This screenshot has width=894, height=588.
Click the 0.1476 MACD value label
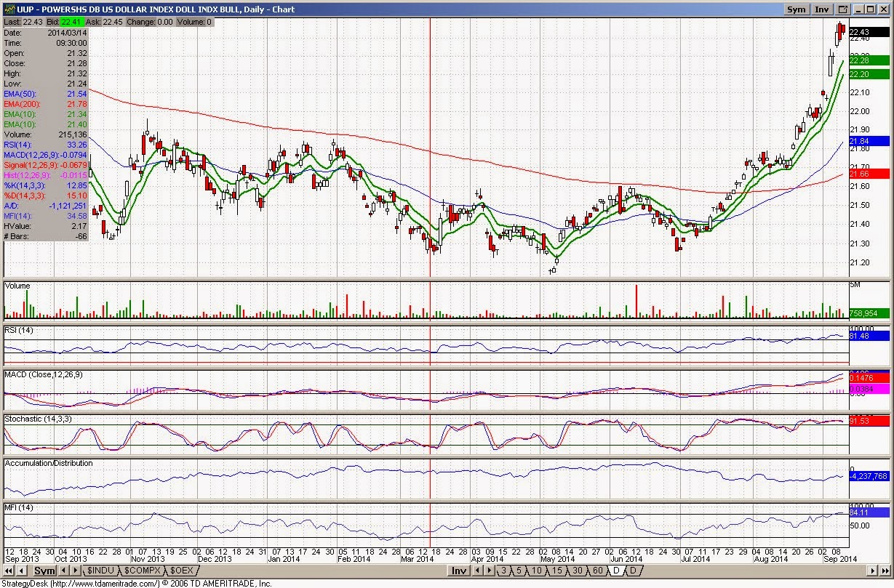(x=869, y=378)
